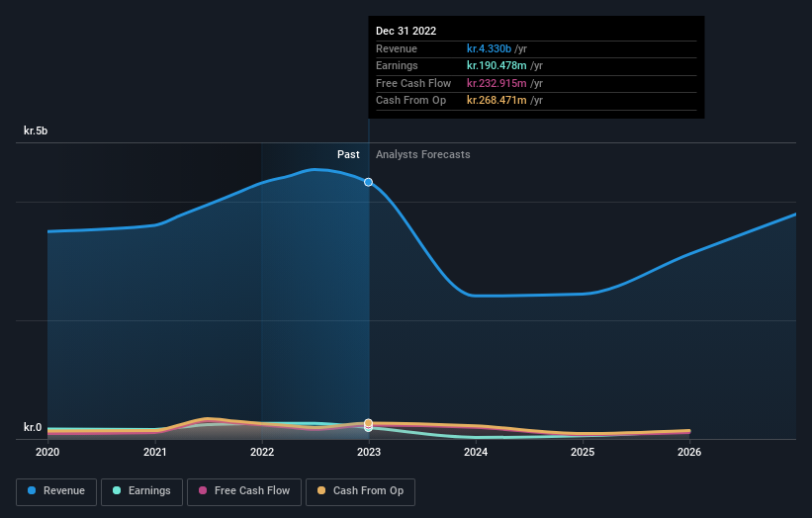Select the 2026 x-axis label
The width and height of the screenshot is (812, 518).
pos(689,452)
